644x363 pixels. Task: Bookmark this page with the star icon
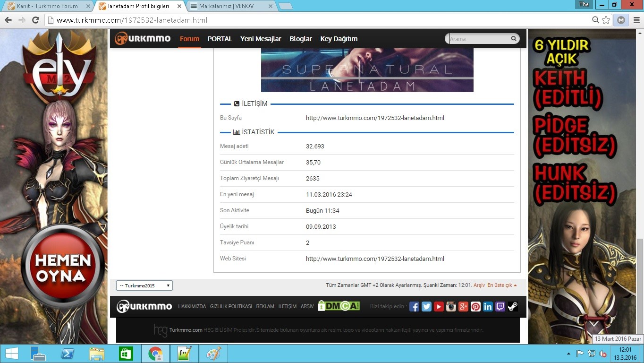[606, 20]
